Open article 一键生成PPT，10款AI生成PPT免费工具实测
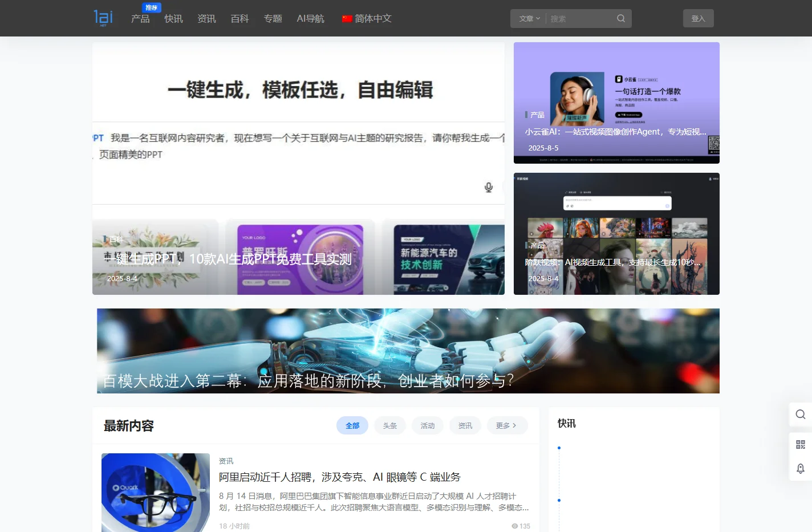This screenshot has height=532, width=812. (x=228, y=259)
